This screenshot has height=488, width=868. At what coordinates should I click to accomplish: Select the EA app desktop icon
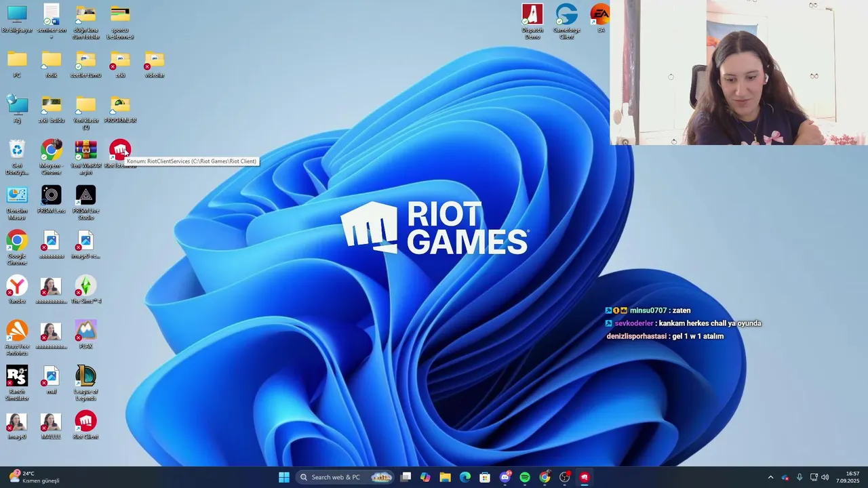pos(601,18)
